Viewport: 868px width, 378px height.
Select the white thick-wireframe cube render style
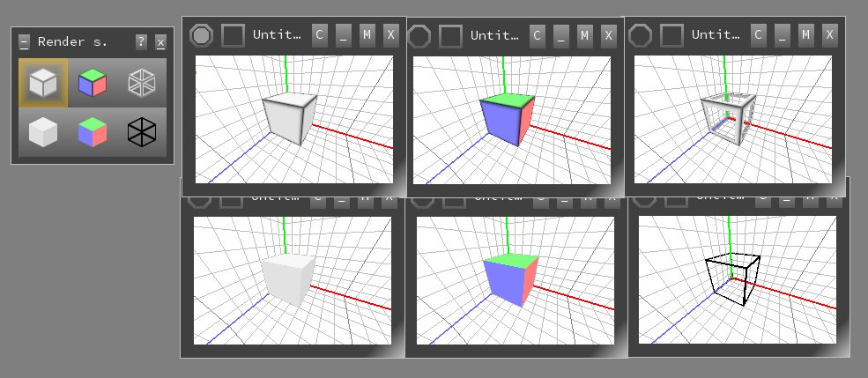142,83
